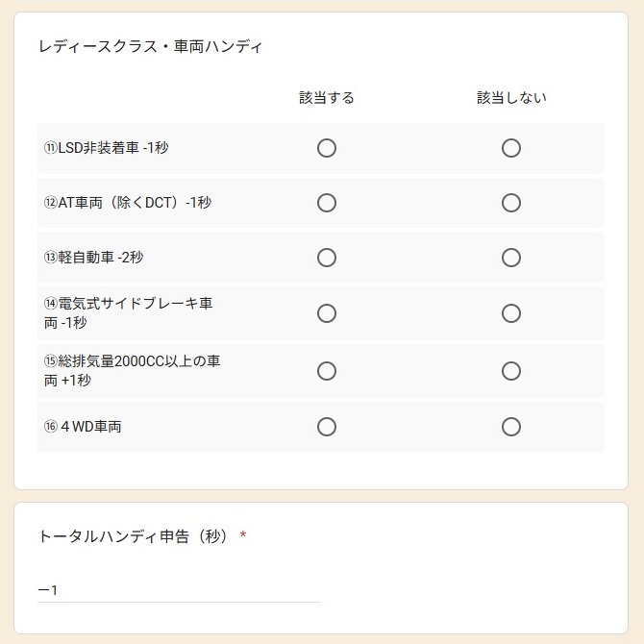Choose 該当する for ⑫AT車両（除くDCT）
Image resolution: width=644 pixels, height=644 pixels.
tap(327, 203)
